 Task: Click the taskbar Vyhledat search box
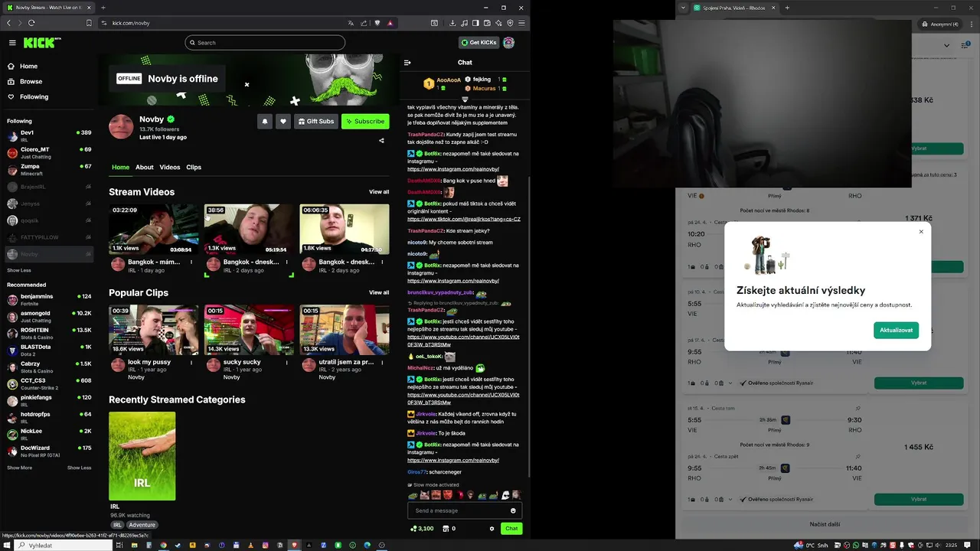click(63, 546)
